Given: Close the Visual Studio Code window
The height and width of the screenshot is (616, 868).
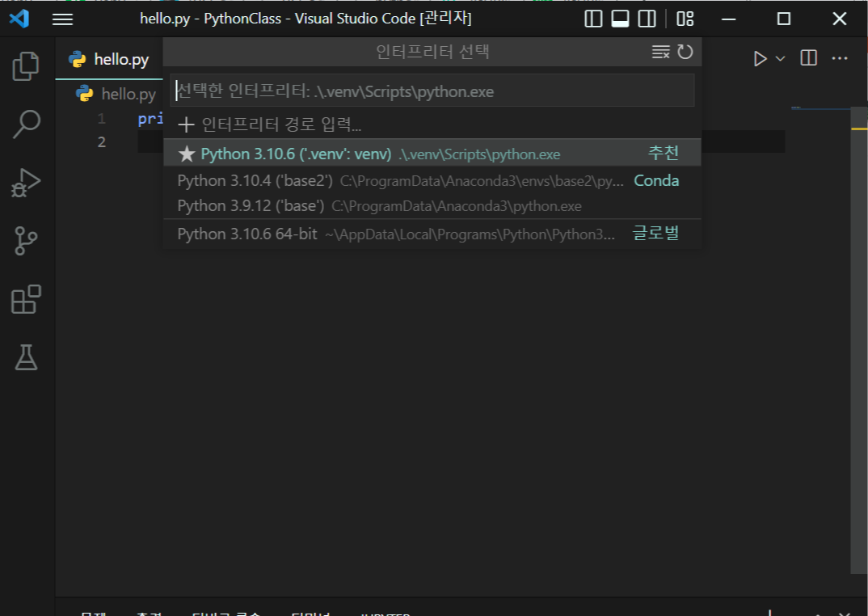Looking at the screenshot, I should pyautogui.click(x=839, y=19).
